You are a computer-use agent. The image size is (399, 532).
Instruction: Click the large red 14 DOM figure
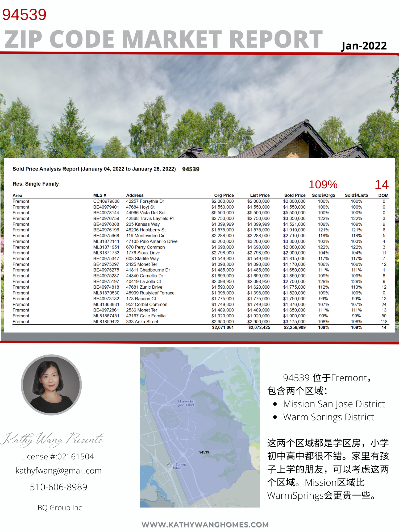tap(381, 185)
